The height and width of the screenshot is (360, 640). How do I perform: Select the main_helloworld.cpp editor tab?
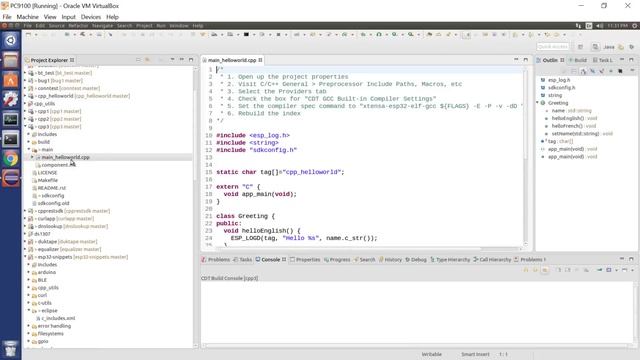click(x=231, y=60)
